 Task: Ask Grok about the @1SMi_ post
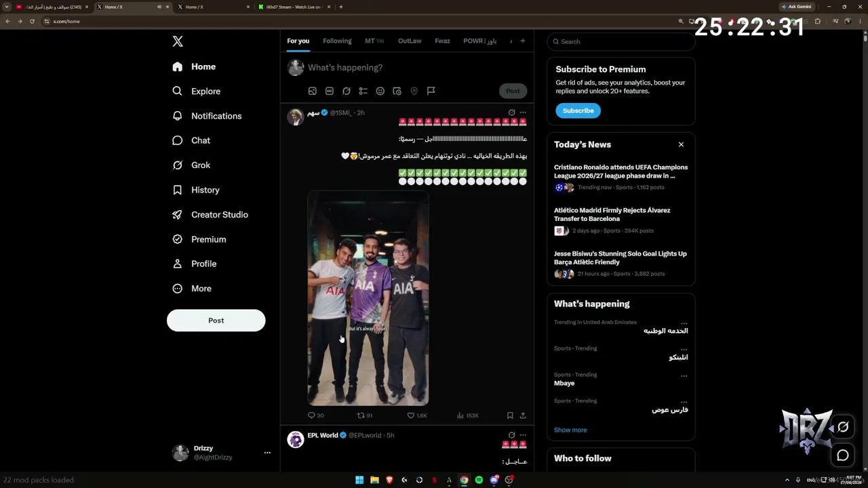(511, 113)
